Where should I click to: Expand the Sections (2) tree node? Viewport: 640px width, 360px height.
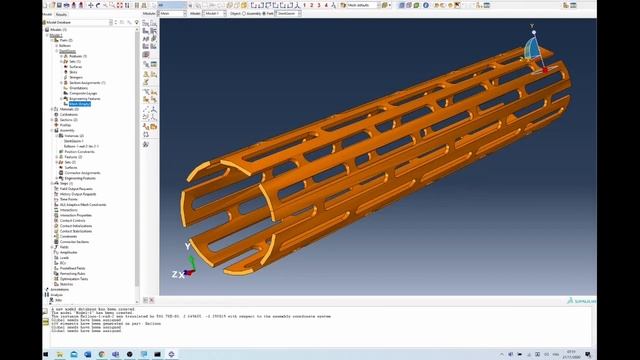pos(52,120)
